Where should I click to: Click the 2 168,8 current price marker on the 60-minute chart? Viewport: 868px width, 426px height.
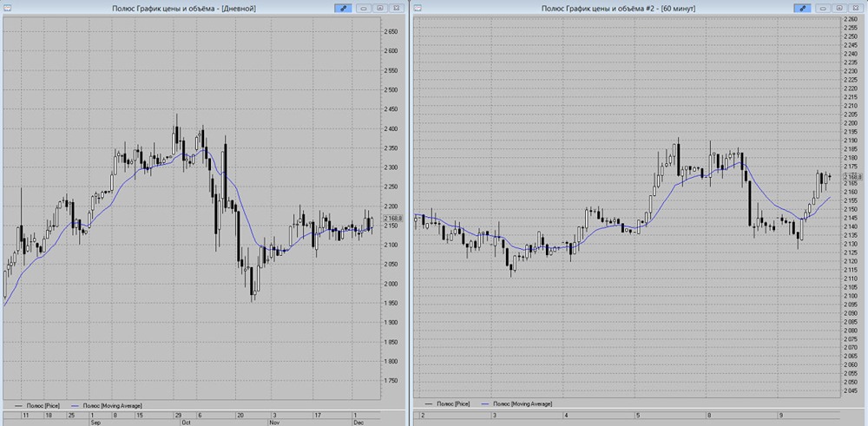pyautogui.click(x=852, y=176)
